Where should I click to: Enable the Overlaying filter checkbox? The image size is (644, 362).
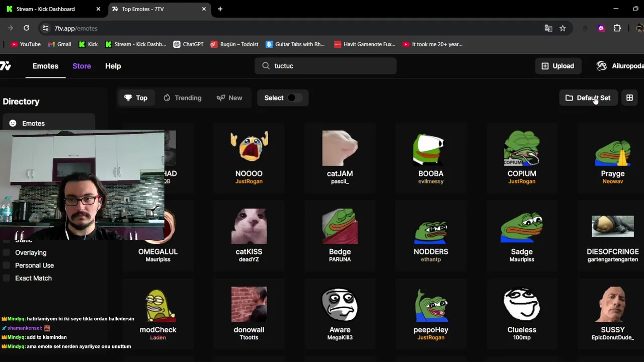(7, 252)
